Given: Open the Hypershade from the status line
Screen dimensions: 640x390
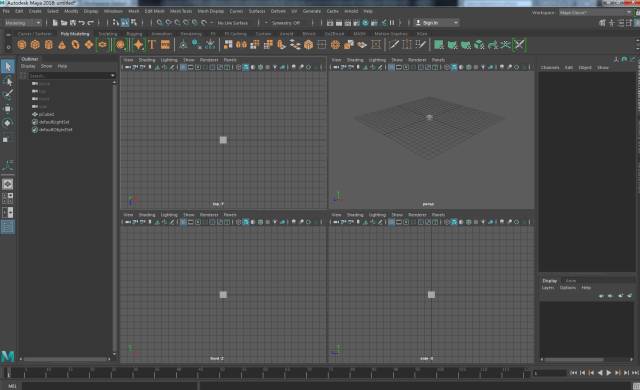Looking at the screenshot, I should 365,23.
